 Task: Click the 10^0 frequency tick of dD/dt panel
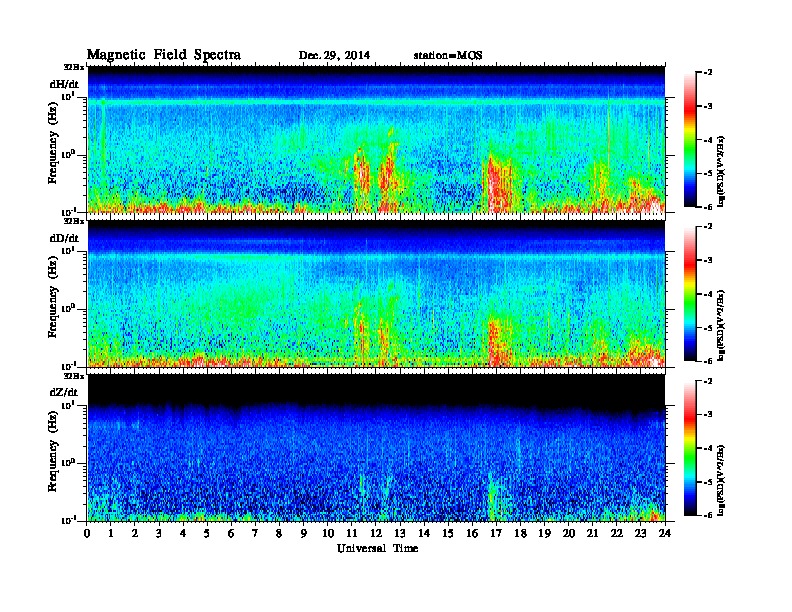click(68, 308)
